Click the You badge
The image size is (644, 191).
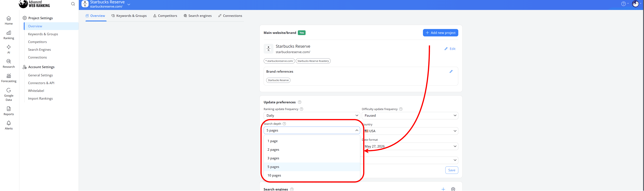click(x=302, y=33)
